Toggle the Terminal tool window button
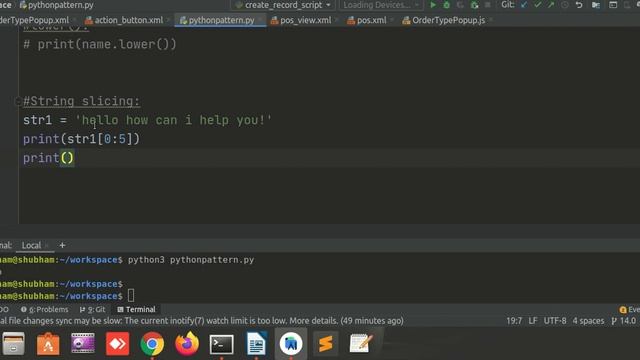 (x=136, y=309)
